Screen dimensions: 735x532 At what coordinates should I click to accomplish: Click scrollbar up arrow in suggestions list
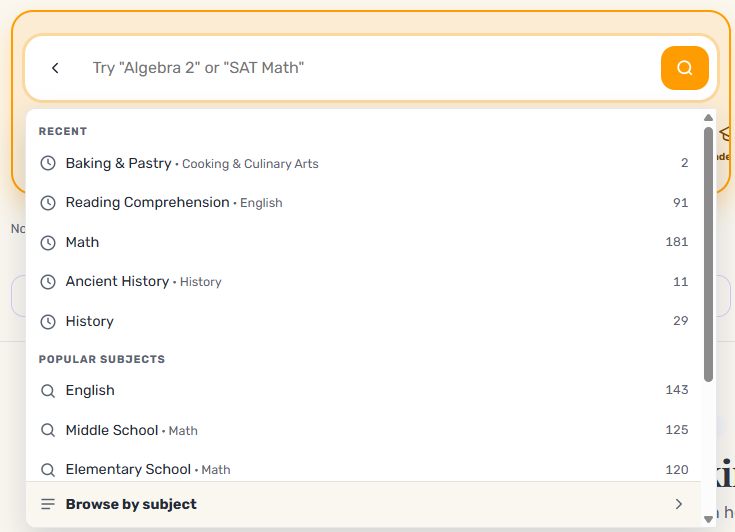coord(708,118)
